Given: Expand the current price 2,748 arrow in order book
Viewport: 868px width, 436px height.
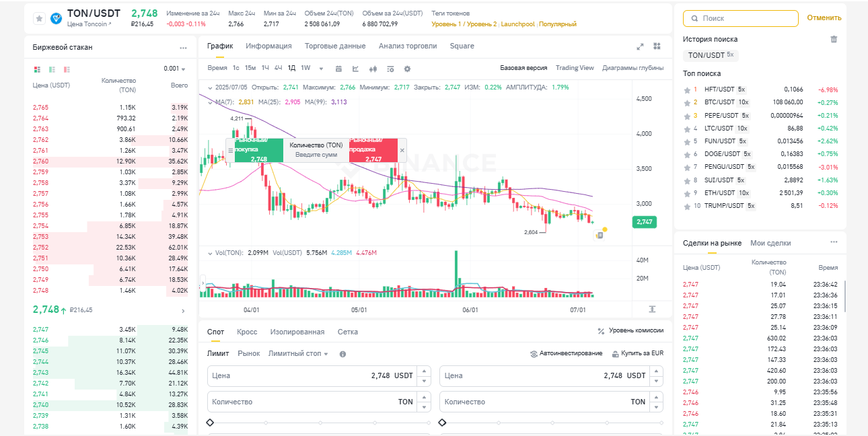Looking at the screenshot, I should tap(183, 311).
